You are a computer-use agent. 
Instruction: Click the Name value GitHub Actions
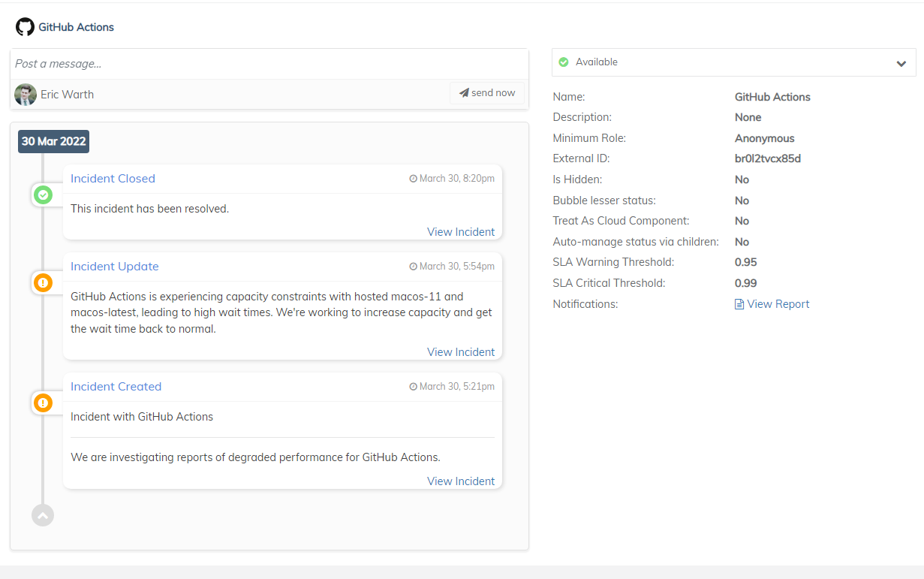[x=772, y=97]
